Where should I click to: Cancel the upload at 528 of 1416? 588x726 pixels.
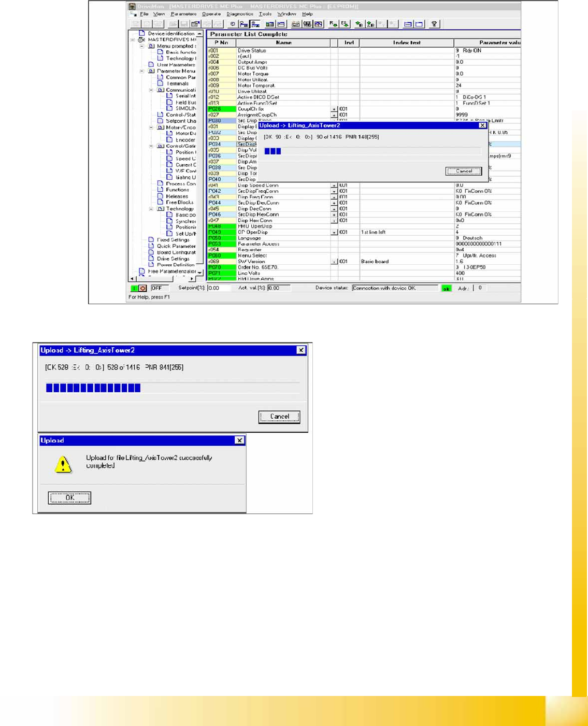(279, 417)
